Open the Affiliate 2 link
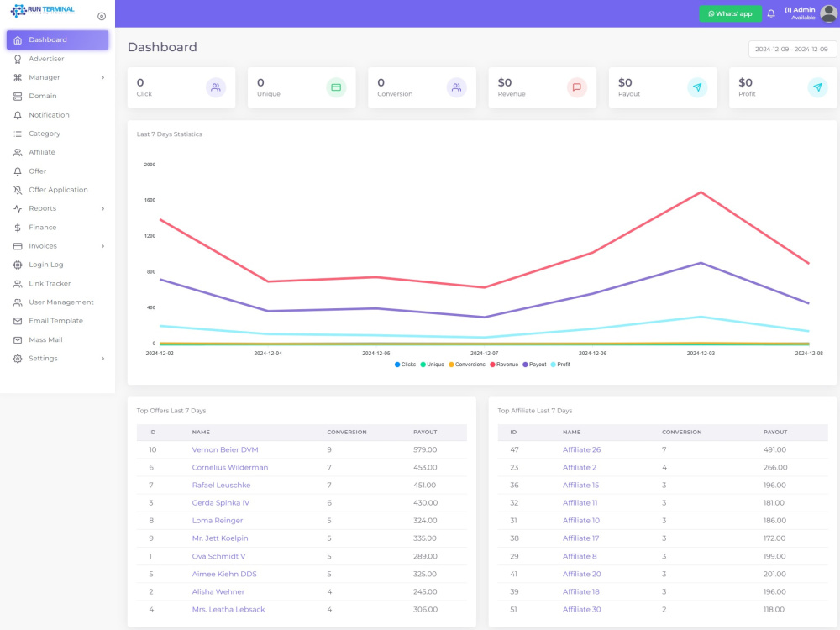 pyautogui.click(x=579, y=468)
